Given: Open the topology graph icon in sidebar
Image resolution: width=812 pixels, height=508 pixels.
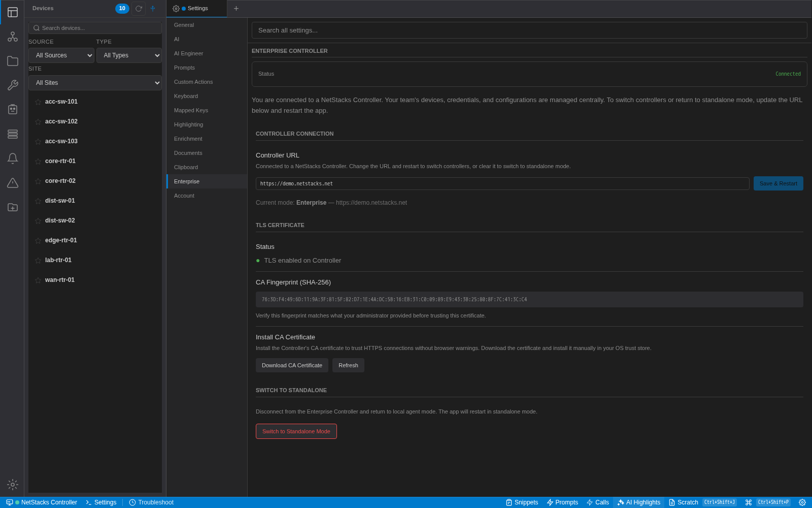Looking at the screenshot, I should coord(13,37).
